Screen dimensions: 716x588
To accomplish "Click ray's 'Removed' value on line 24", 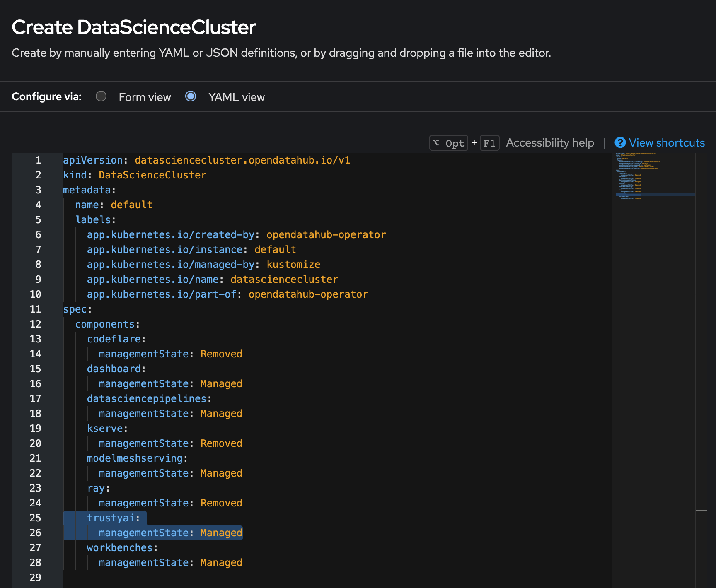I will [x=222, y=503].
